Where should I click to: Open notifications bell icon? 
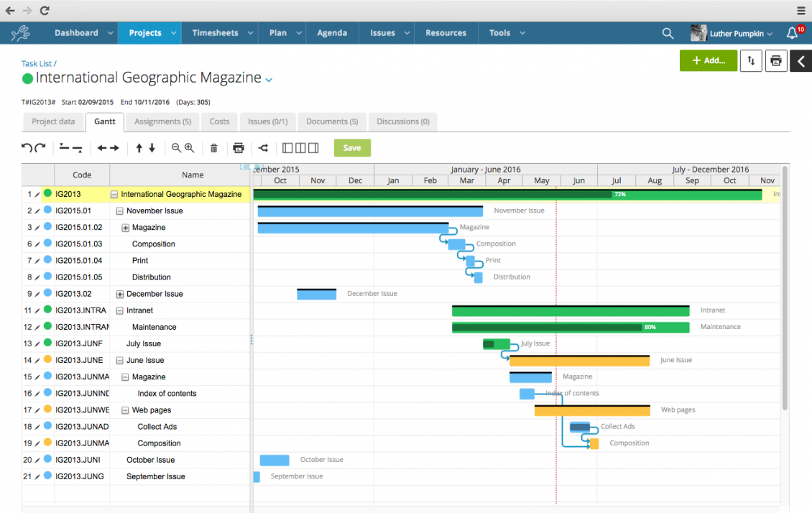click(x=792, y=33)
